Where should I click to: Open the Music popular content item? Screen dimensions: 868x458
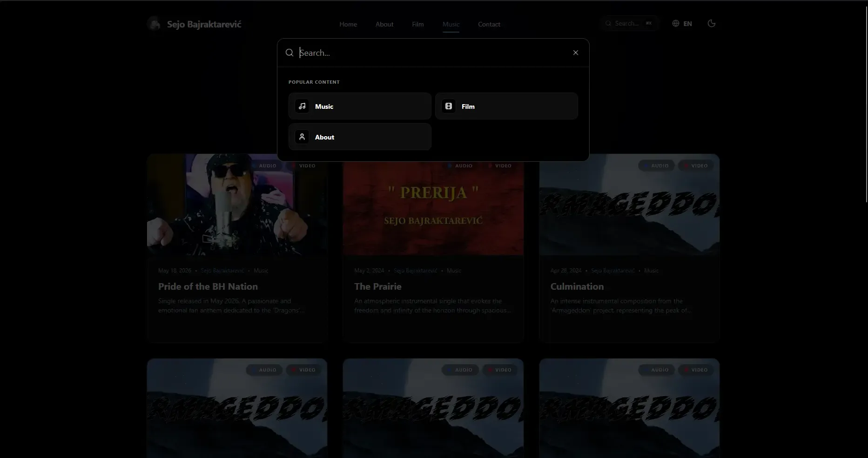tap(360, 106)
